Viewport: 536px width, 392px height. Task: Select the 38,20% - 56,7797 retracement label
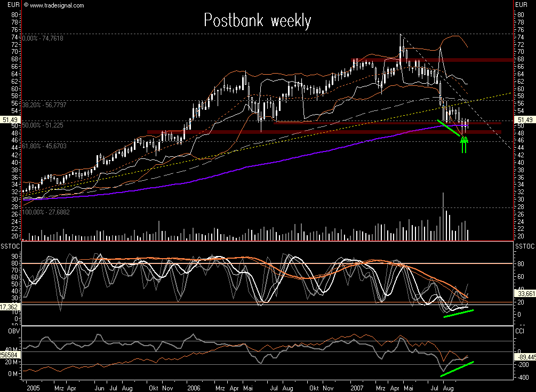(45, 105)
